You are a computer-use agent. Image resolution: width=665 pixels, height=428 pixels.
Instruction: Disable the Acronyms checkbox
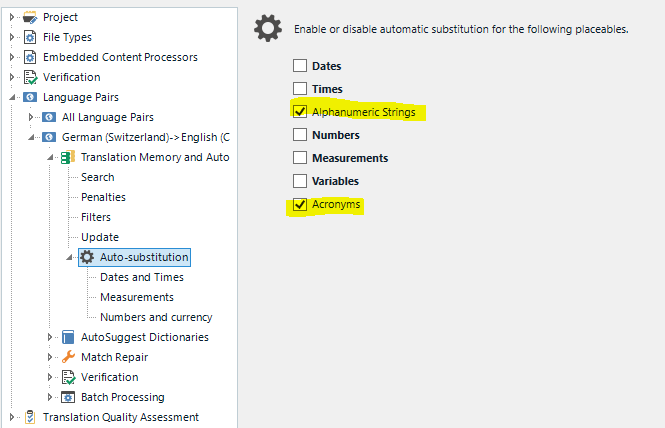(x=299, y=205)
